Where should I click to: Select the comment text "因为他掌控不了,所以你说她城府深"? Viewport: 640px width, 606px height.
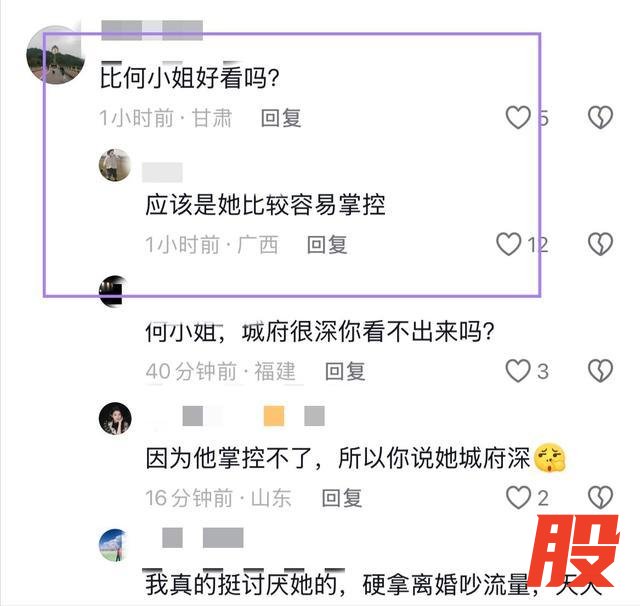pos(338,458)
